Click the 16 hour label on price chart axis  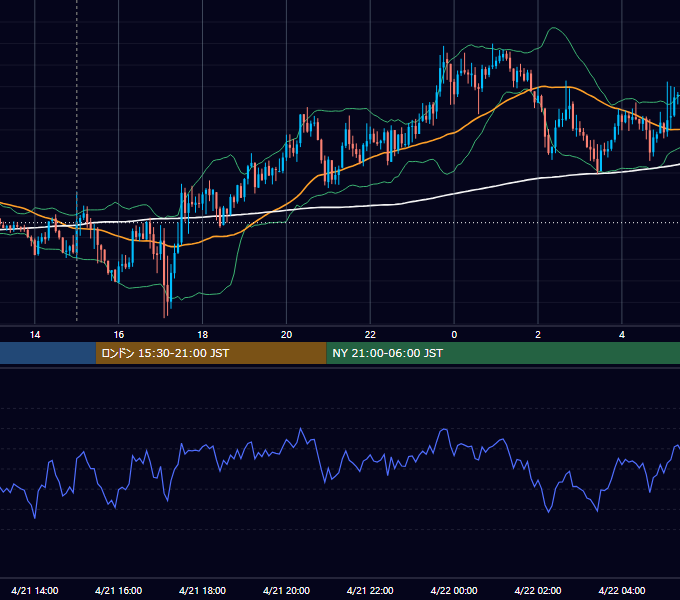pos(118,335)
